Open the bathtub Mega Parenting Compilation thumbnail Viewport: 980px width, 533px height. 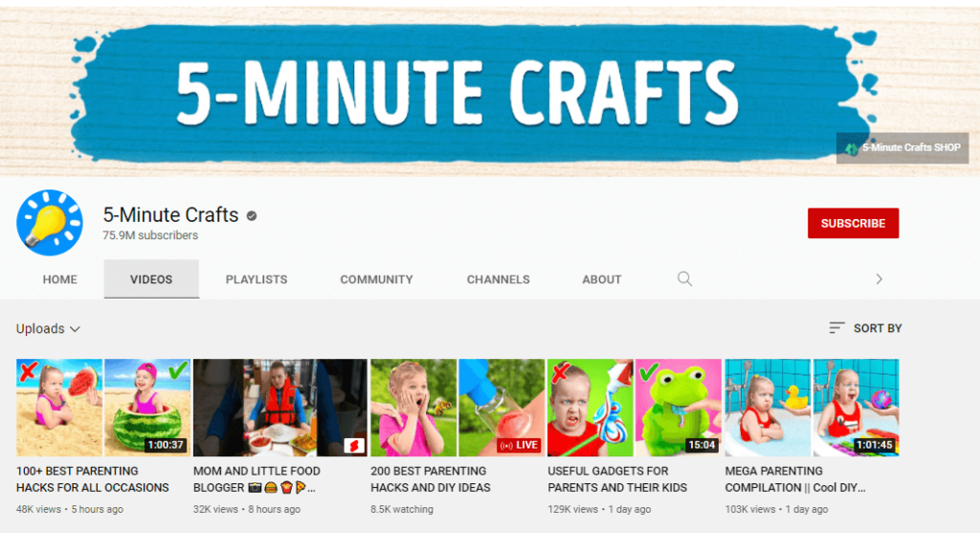tap(812, 408)
